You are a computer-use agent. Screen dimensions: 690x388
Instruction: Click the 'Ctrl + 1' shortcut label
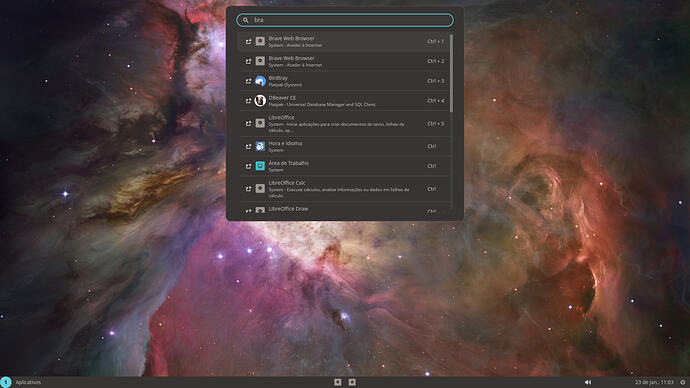[435, 41]
